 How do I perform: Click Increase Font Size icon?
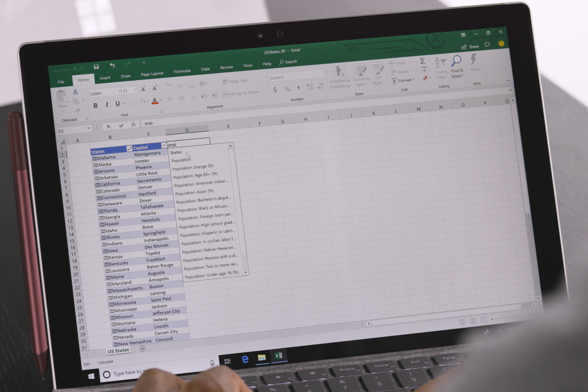143,89
